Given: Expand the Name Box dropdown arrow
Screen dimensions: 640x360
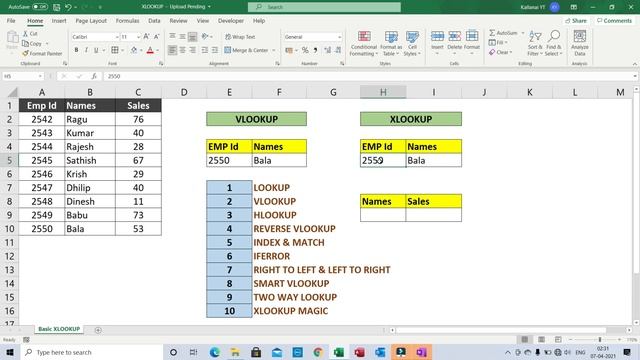Looking at the screenshot, I should (x=40, y=76).
